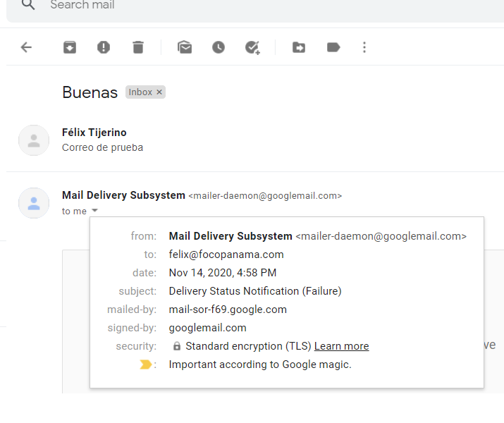Go back to inbox with arrow icon

26,47
